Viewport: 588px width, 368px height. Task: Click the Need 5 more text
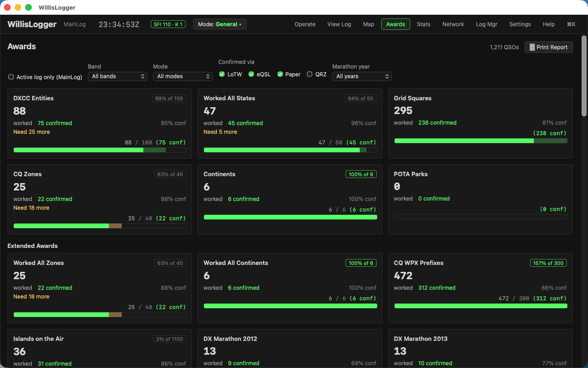point(220,132)
